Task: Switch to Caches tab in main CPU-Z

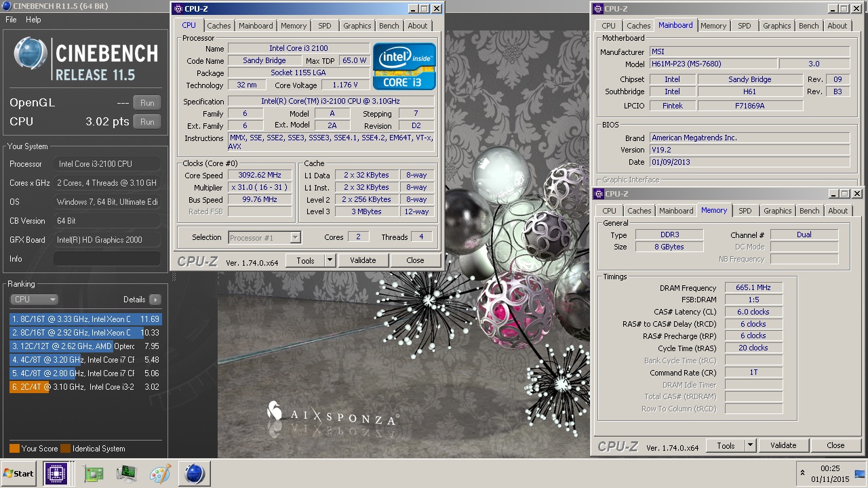Action: [219, 26]
